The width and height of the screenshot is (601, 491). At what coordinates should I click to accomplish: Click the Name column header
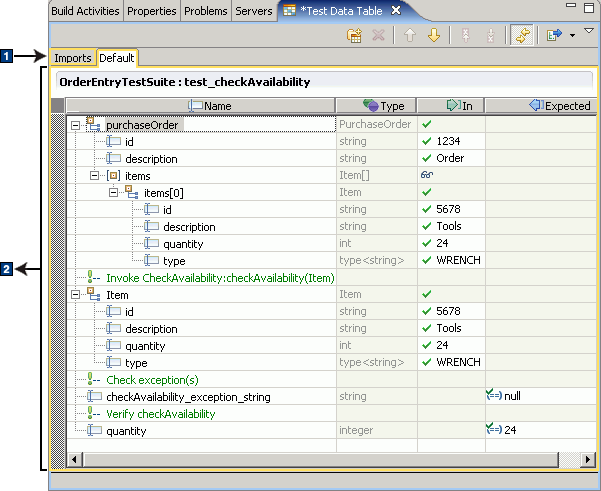coord(200,106)
